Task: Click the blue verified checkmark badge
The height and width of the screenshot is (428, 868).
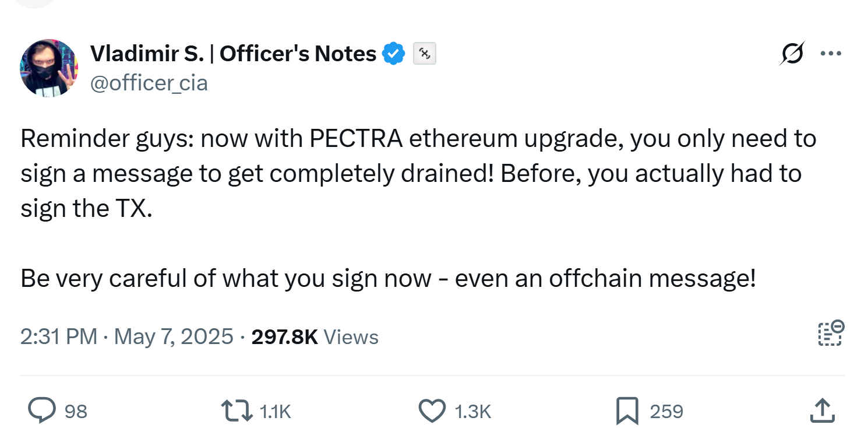Action: [393, 54]
